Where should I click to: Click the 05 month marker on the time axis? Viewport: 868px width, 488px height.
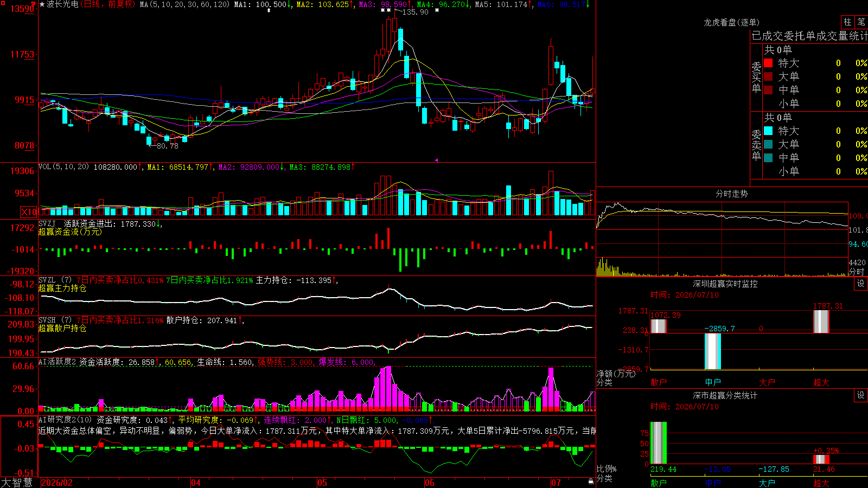point(322,483)
